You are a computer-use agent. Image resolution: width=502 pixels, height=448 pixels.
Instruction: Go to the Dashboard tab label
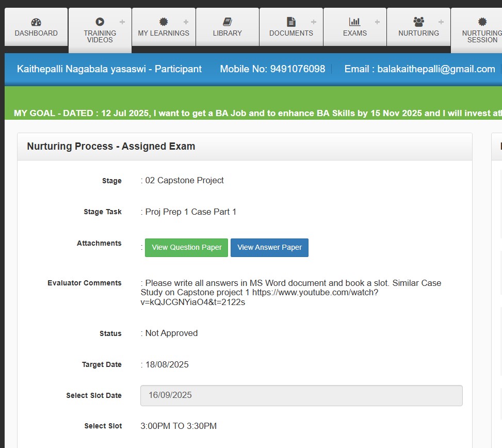coord(36,33)
